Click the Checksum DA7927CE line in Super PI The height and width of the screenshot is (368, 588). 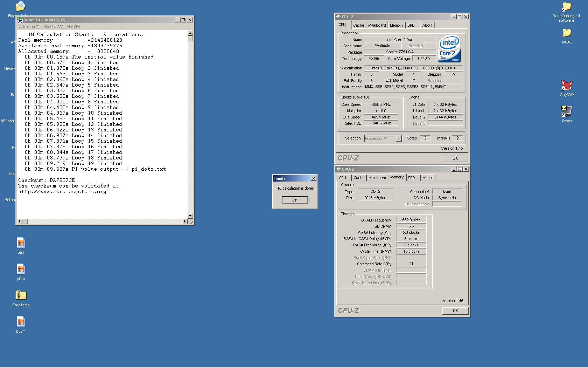pos(47,180)
